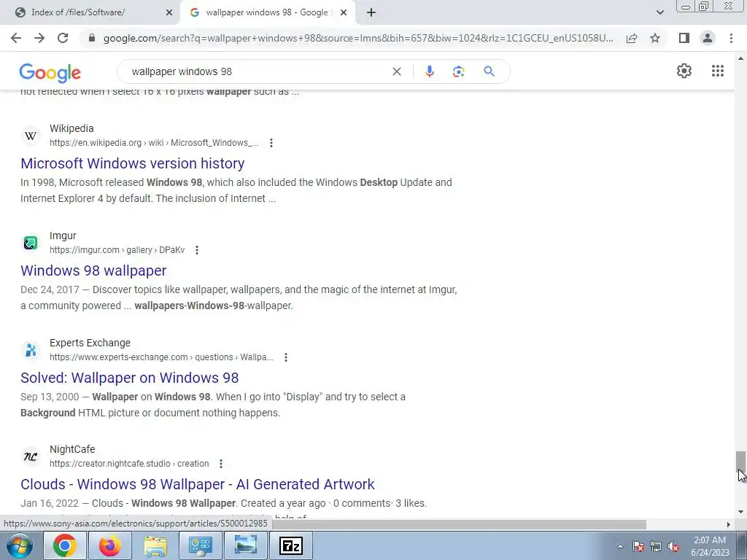The height and width of the screenshot is (560, 747).
Task: Open Chrome side panel
Action: pyautogui.click(x=684, y=38)
